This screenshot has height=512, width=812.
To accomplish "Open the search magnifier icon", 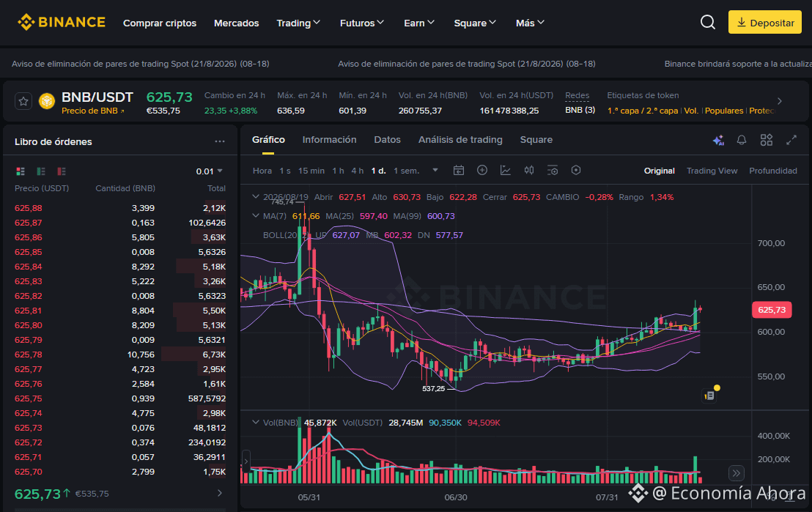I will point(707,22).
